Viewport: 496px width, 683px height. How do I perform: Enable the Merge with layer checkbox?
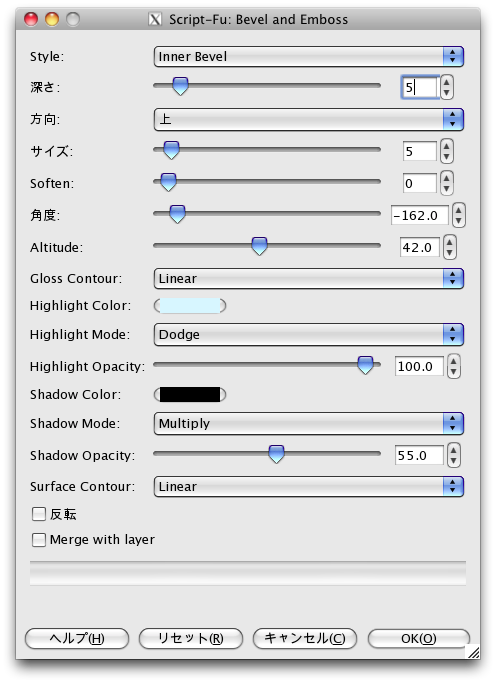pos(39,540)
